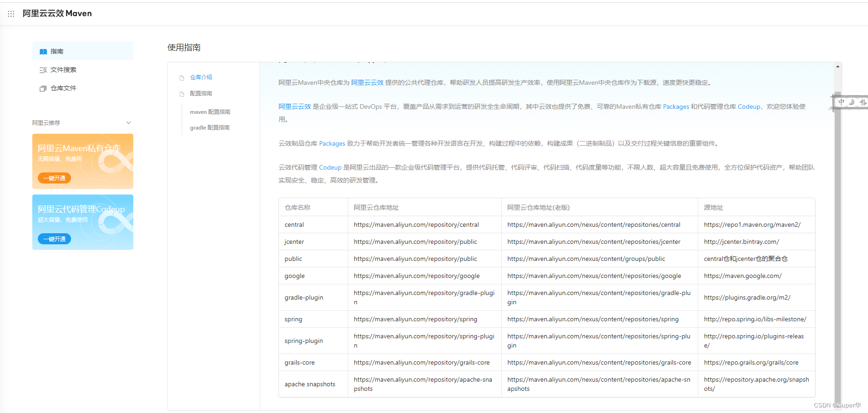Click 一键开通 on Maven私有仓库 card
868x413 pixels.
click(x=54, y=178)
